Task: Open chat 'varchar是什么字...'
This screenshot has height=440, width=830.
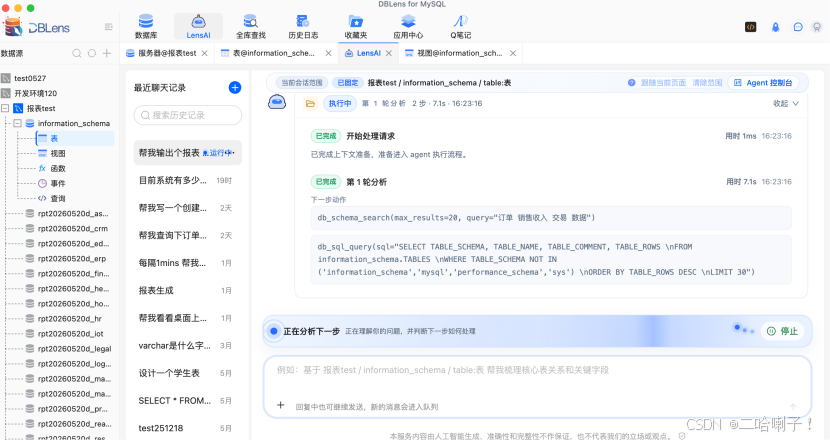Action: (x=188, y=345)
